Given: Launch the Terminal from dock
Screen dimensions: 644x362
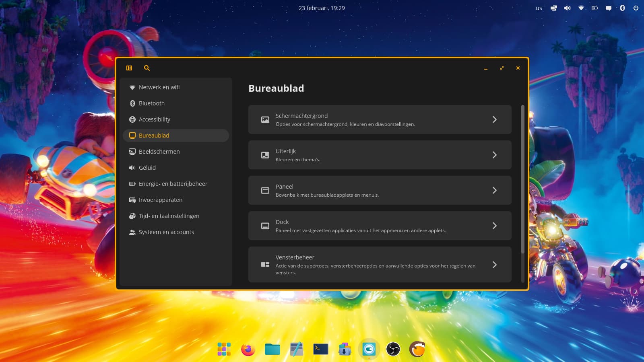Looking at the screenshot, I should click(x=321, y=349).
